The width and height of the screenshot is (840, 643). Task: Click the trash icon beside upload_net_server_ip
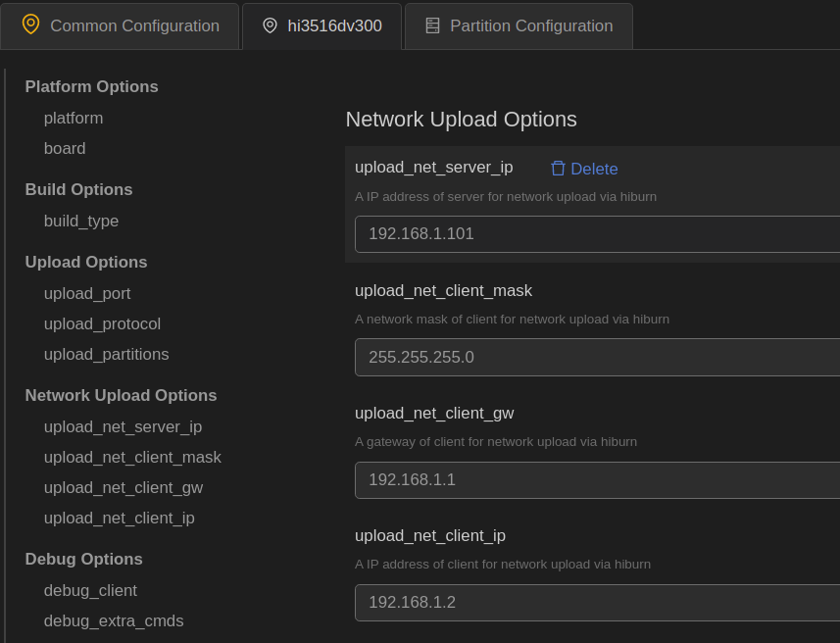(558, 169)
